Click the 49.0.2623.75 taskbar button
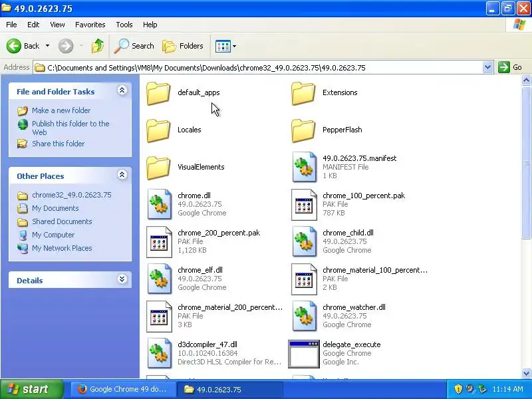Image resolution: width=532 pixels, height=399 pixels. [230, 389]
